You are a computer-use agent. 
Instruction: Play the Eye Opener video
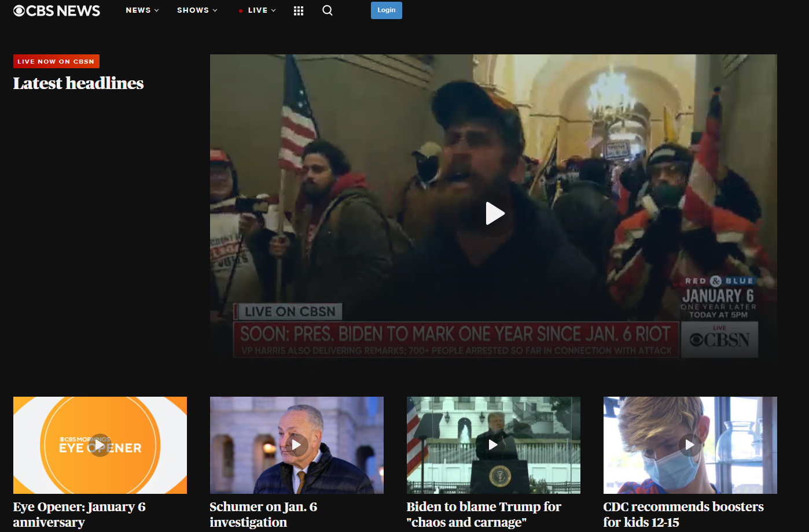coord(100,445)
